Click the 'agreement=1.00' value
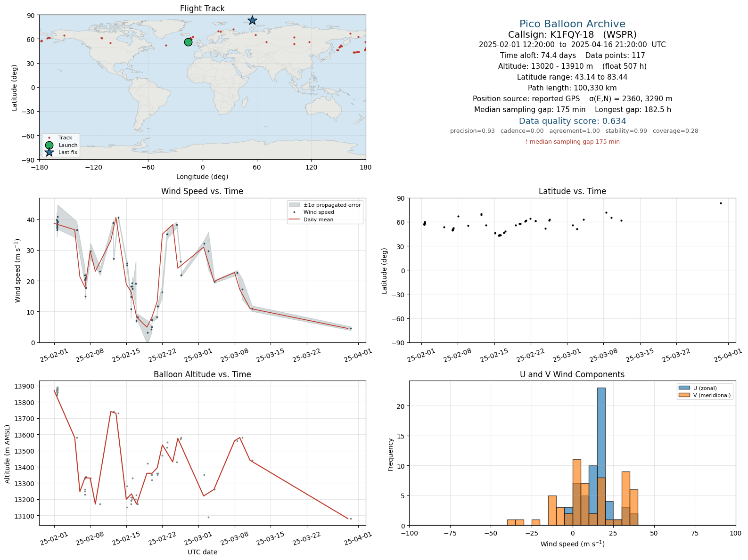The image size is (748, 560). 575,131
